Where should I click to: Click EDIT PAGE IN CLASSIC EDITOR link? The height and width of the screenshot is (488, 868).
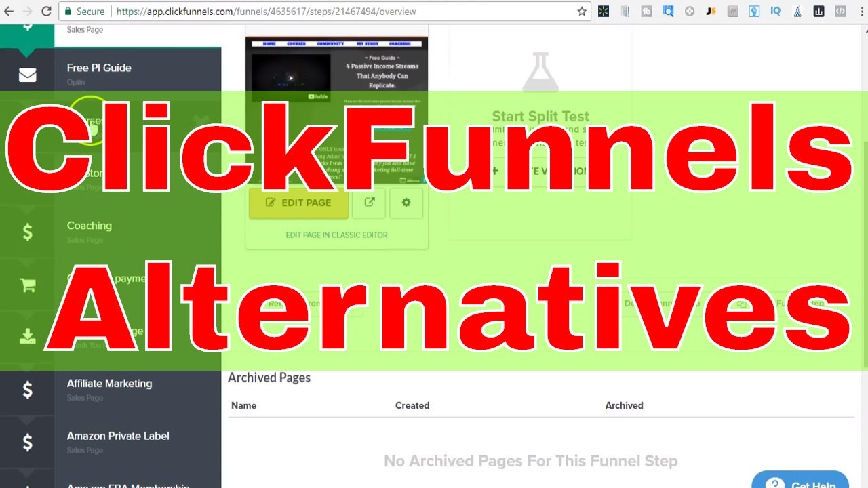pos(336,235)
